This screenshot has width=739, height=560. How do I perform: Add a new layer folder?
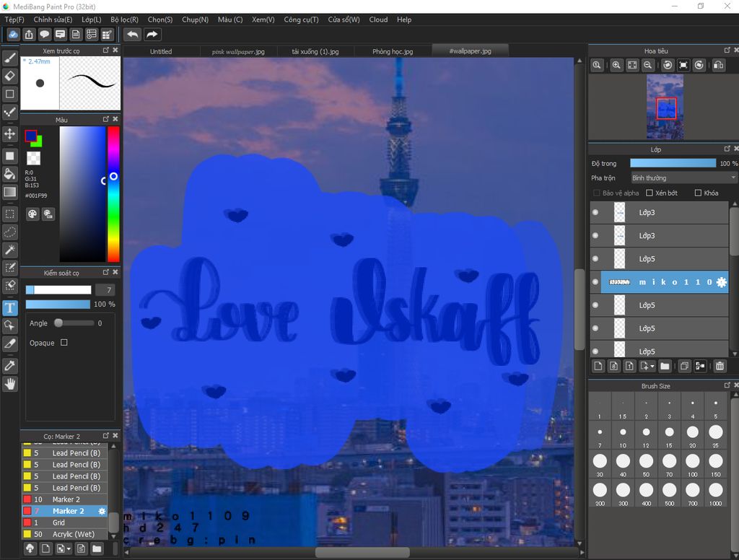pos(665,367)
